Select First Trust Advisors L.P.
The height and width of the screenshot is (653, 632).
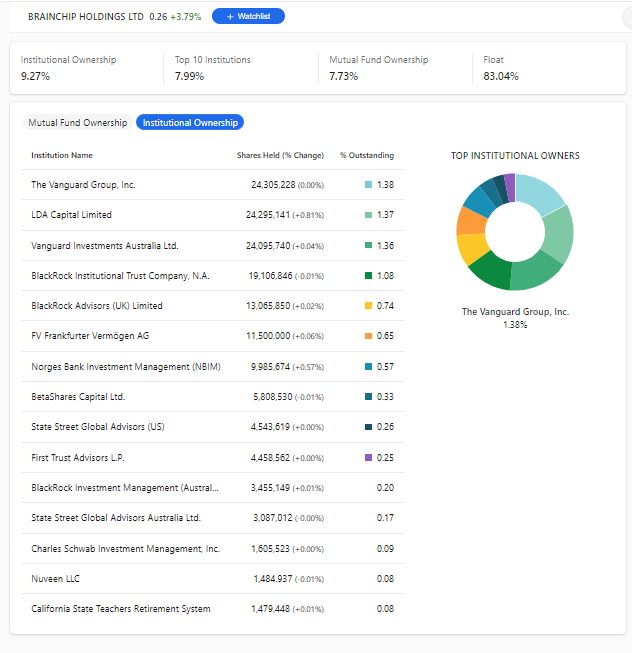tap(78, 458)
